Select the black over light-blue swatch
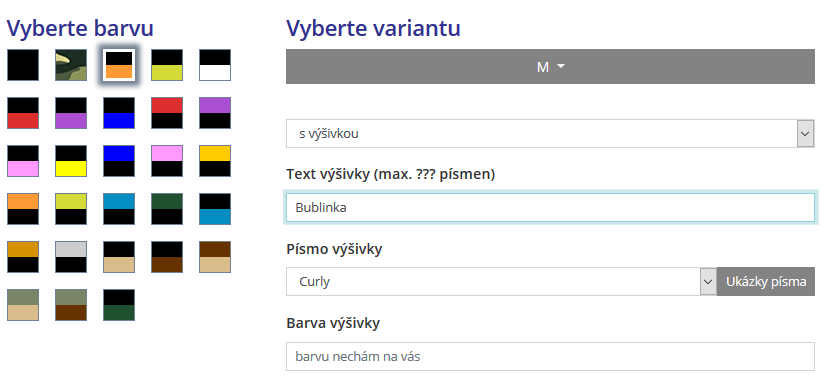Screen dimensions: 825x382 point(215,209)
